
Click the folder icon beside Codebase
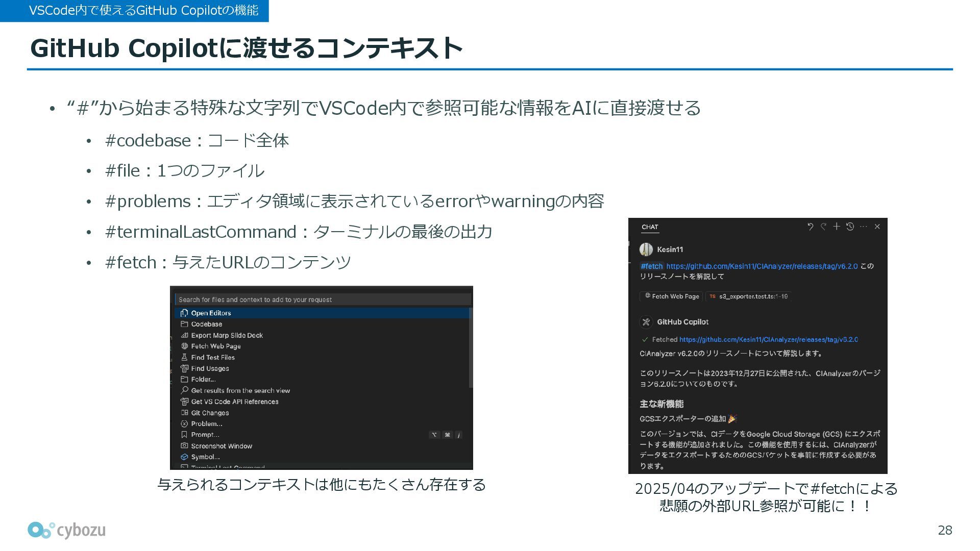[184, 324]
